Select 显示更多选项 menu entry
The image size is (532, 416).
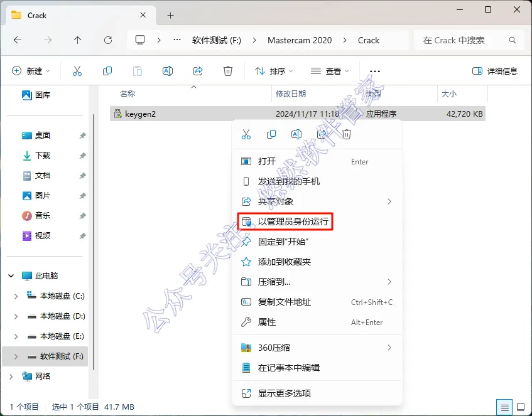click(317, 393)
